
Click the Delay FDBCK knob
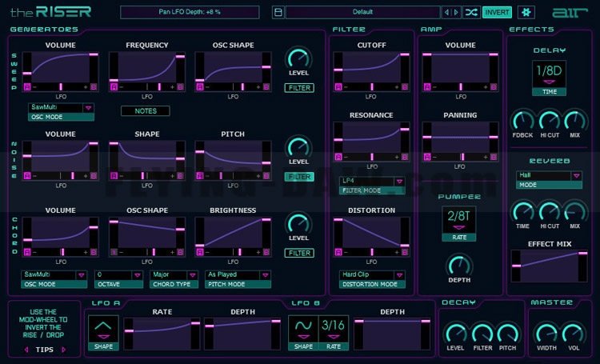[522, 120]
